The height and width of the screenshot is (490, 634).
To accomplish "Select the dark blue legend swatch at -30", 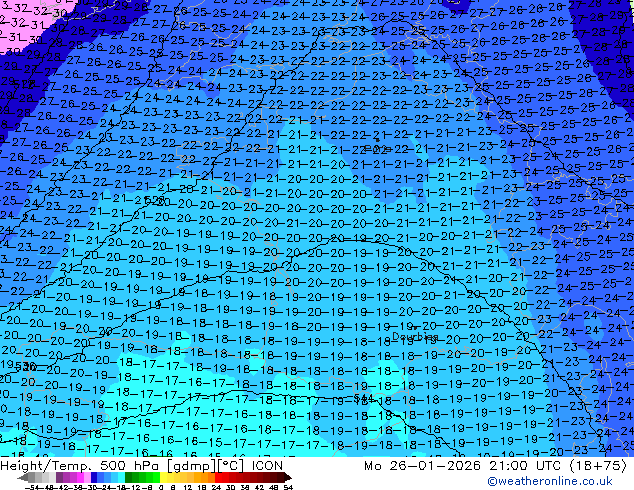I will point(94,477).
